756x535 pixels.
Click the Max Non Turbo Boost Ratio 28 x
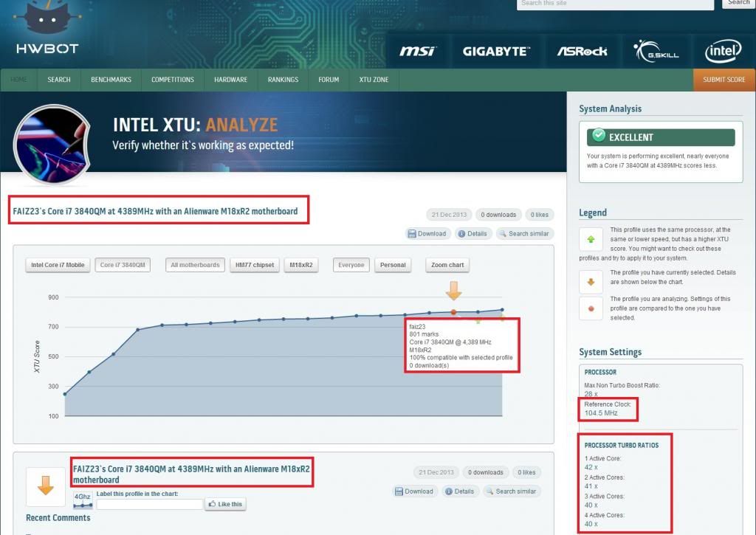click(x=591, y=394)
